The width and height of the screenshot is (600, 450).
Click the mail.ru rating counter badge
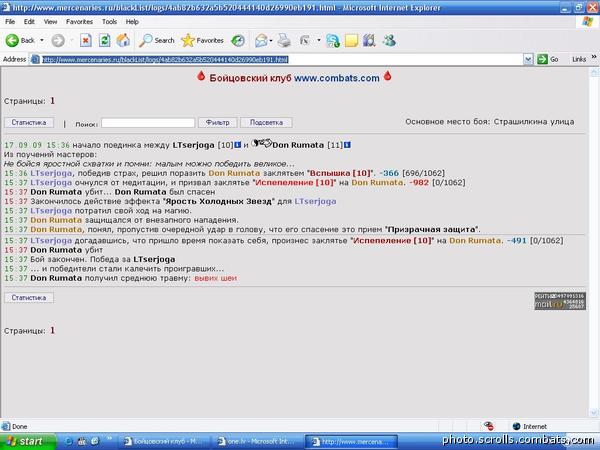tap(560, 301)
